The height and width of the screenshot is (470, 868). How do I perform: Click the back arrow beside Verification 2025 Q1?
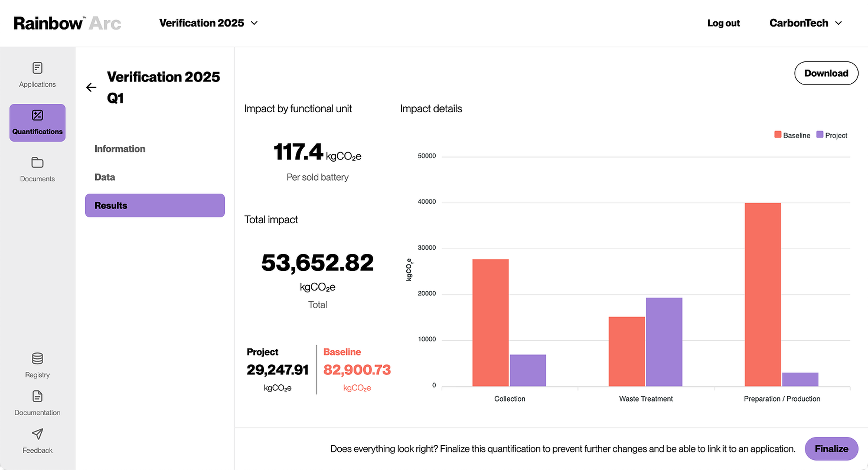tap(91, 87)
